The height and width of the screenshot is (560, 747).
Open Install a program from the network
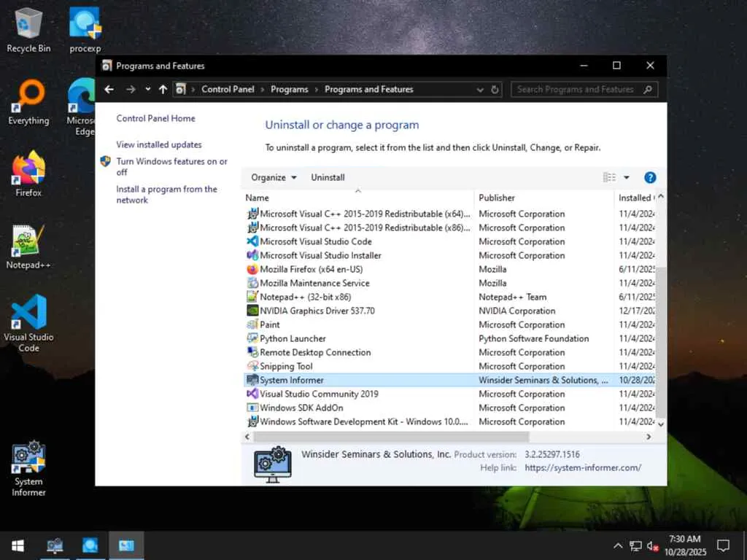coord(166,194)
